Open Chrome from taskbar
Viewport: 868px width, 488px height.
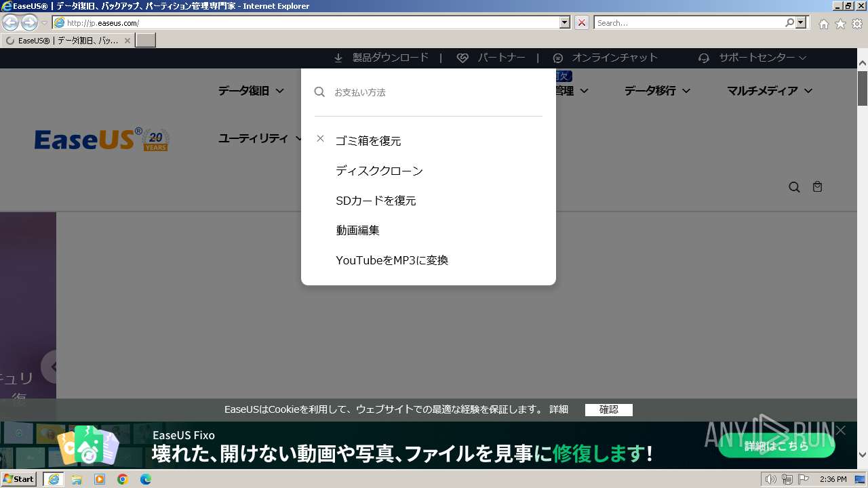[123, 479]
